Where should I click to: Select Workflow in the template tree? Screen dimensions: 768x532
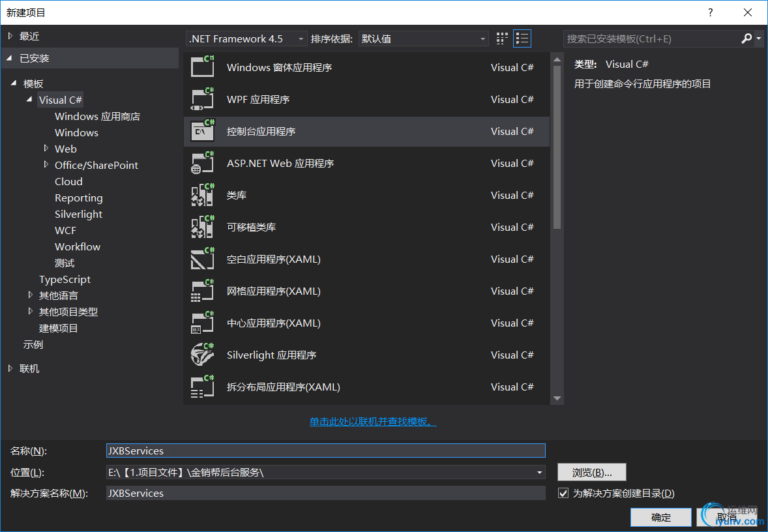[x=78, y=246]
